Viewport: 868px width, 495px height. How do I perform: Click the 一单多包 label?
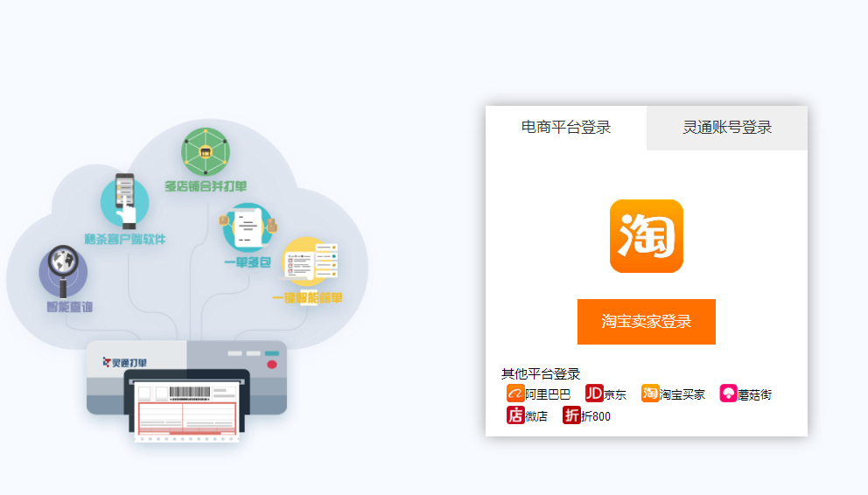pyautogui.click(x=248, y=262)
